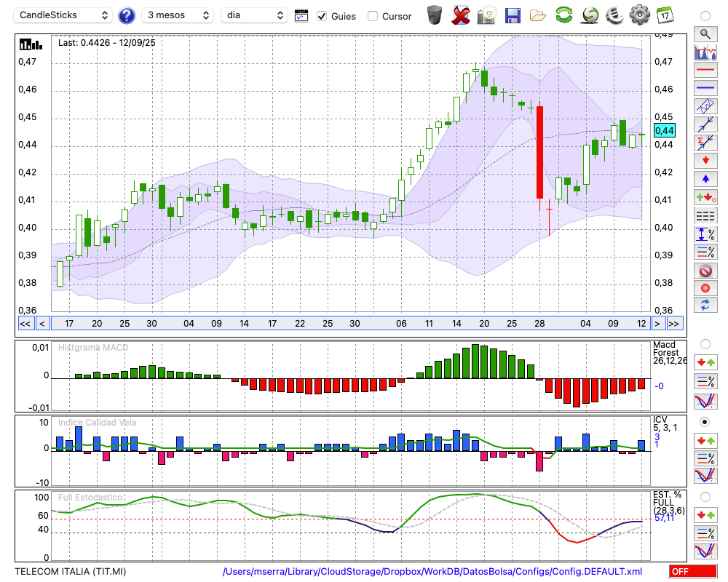The height and width of the screenshot is (582, 728).
Task: Open the CandleSticks chart type dropdown
Action: [63, 15]
